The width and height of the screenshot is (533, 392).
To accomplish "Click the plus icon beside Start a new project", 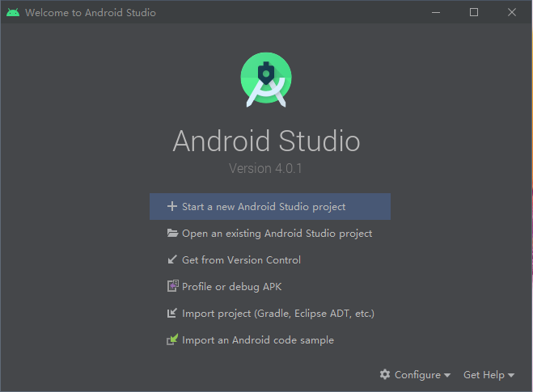I will (172, 206).
